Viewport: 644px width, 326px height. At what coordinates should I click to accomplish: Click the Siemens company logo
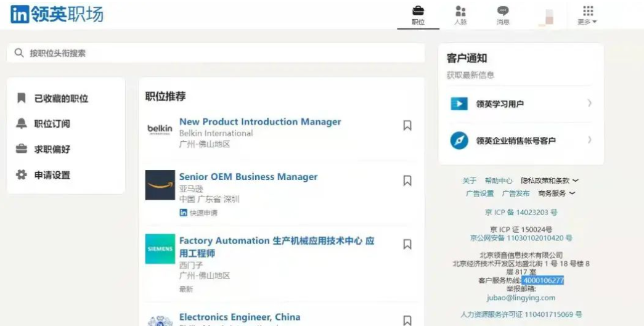[160, 249]
